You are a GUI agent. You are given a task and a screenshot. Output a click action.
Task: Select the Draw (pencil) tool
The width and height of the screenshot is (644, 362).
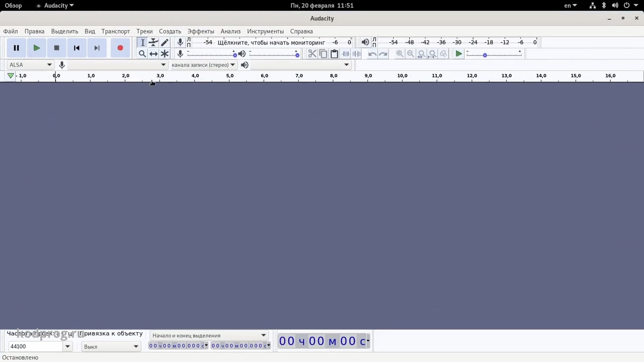[x=164, y=43]
